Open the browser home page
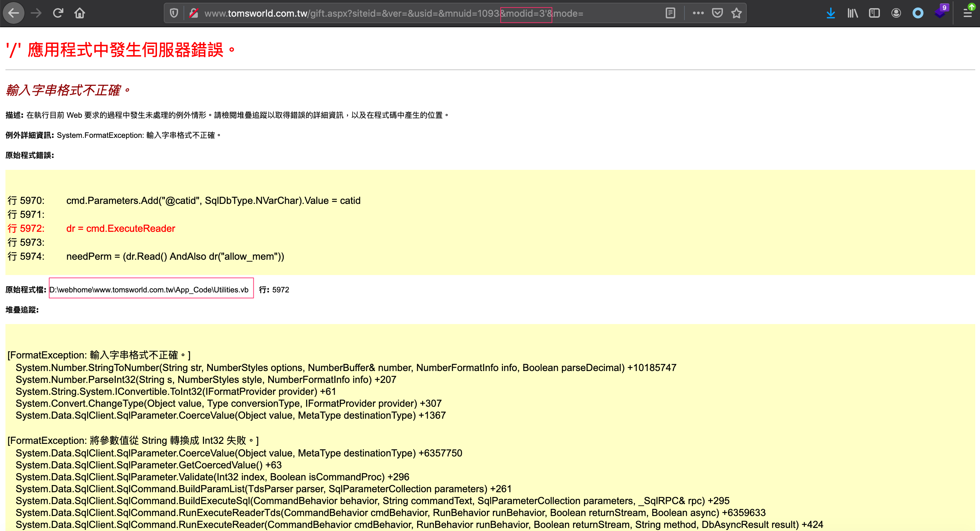The width and height of the screenshot is (980, 531). tap(80, 13)
